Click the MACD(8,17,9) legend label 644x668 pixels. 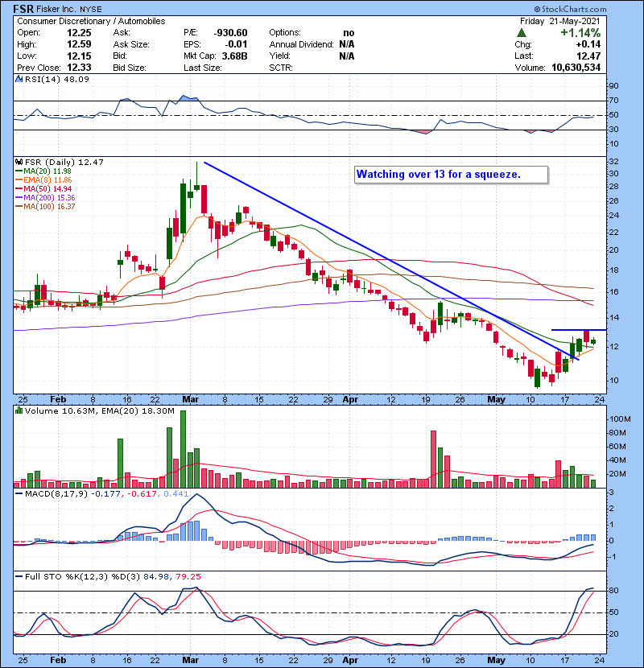(56, 494)
